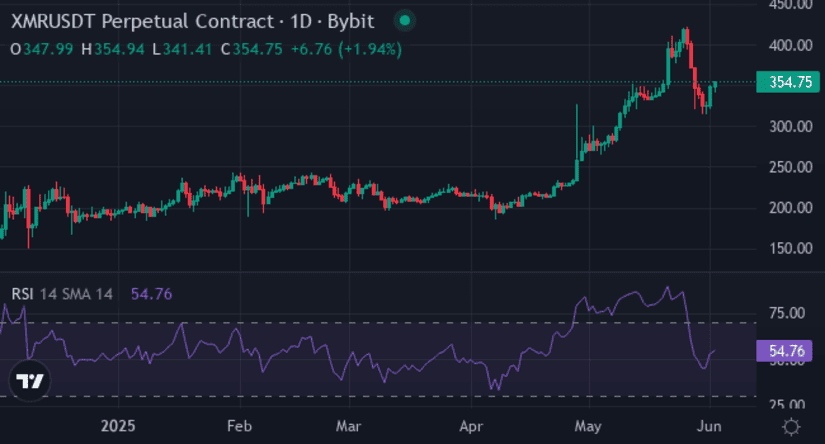Click the 250.00 price axis label
825x444 pixels.
pyautogui.click(x=790, y=167)
